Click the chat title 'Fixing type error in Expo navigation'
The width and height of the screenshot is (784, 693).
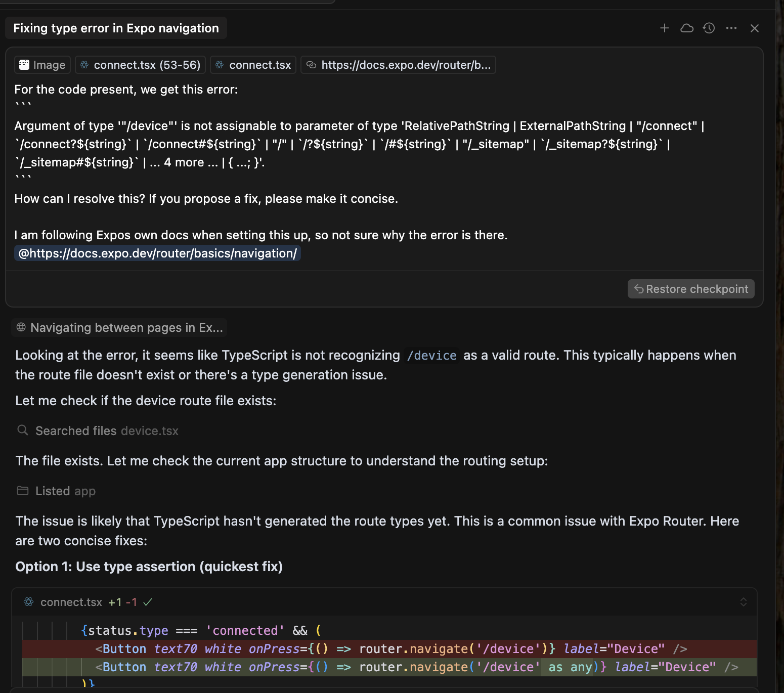(116, 28)
